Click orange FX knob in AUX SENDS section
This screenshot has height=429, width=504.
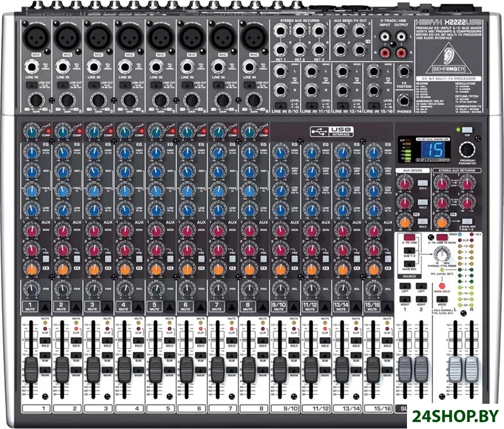(404, 221)
